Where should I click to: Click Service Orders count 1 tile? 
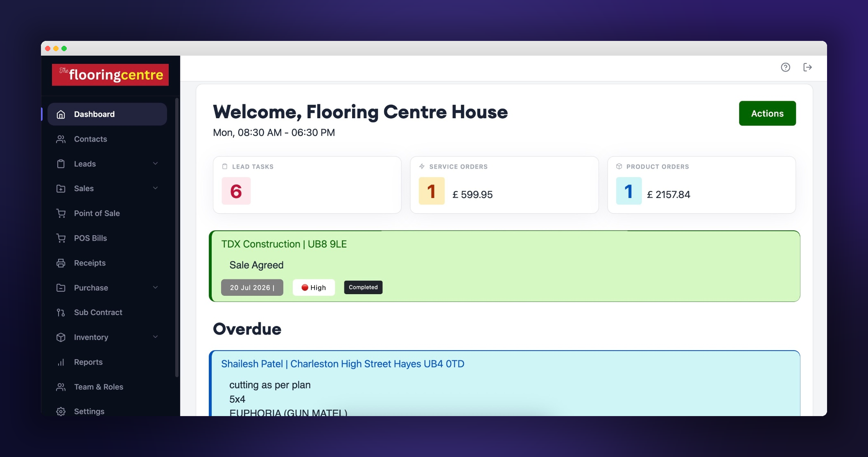(x=432, y=191)
